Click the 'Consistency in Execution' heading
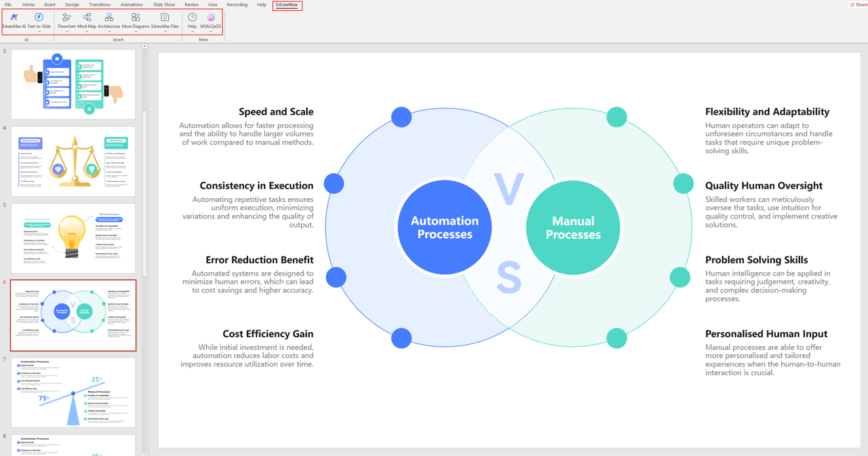868x456 pixels. 256,186
